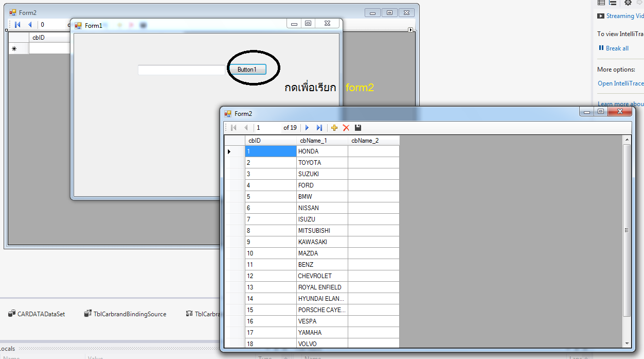
Task: Click empty cbName_2 cell in HONDA row
Action: tap(374, 151)
